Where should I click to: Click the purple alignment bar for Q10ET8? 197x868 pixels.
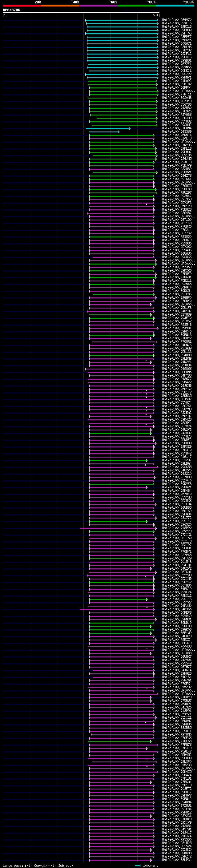tap(122, 139)
